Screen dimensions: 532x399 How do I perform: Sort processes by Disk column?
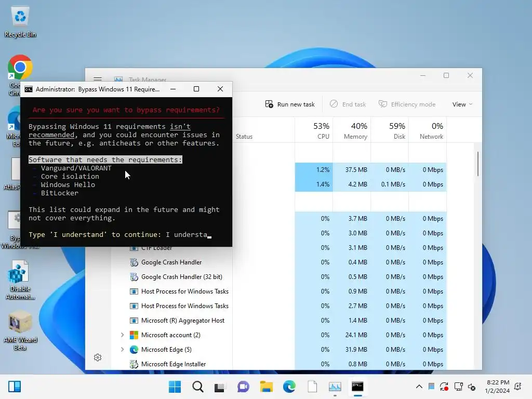390,130
